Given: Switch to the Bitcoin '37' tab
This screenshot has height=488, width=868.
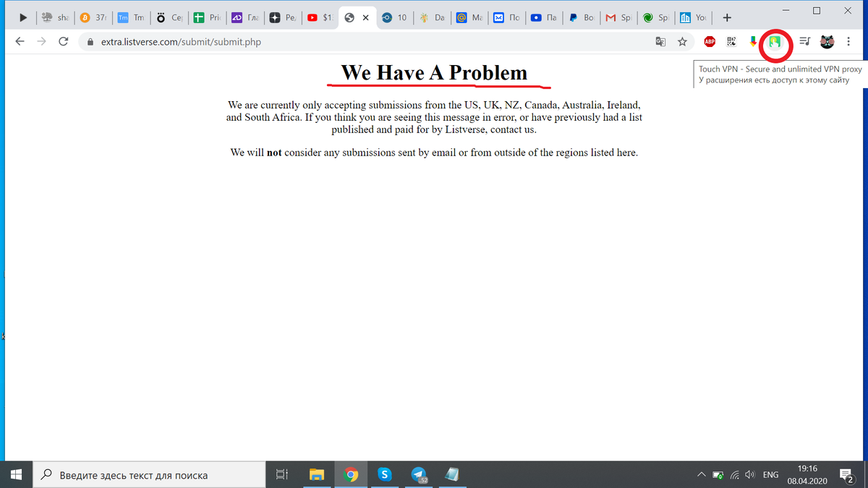Looking at the screenshot, I should coord(94,17).
